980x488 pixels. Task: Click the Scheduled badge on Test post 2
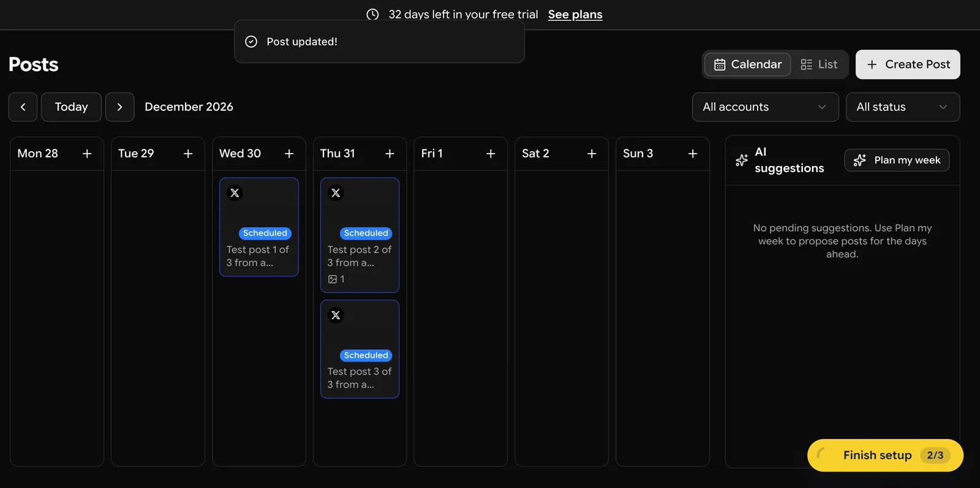[366, 233]
